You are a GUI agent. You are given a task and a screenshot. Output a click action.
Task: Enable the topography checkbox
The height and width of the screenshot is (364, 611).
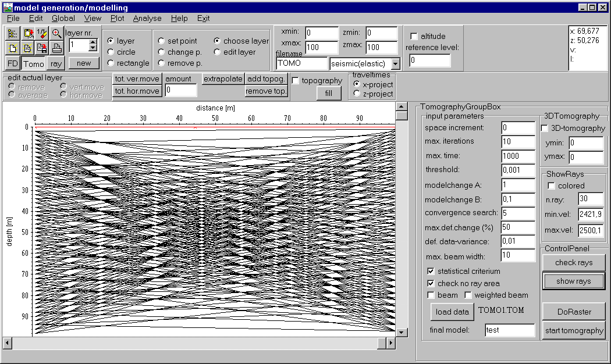click(x=296, y=81)
